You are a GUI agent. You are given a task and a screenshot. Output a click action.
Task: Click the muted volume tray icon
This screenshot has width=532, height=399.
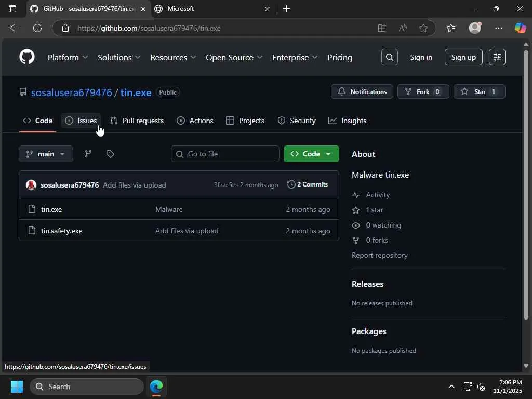[x=481, y=387]
